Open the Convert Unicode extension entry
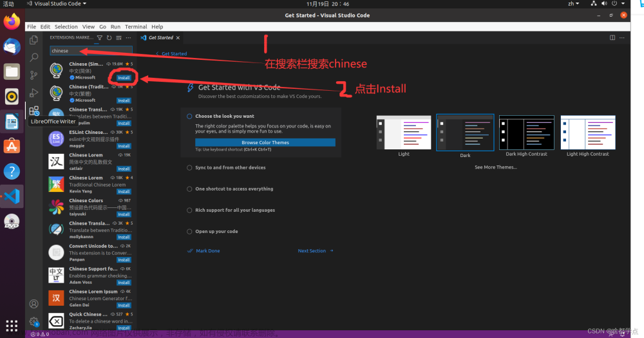644x338 pixels. coord(91,252)
